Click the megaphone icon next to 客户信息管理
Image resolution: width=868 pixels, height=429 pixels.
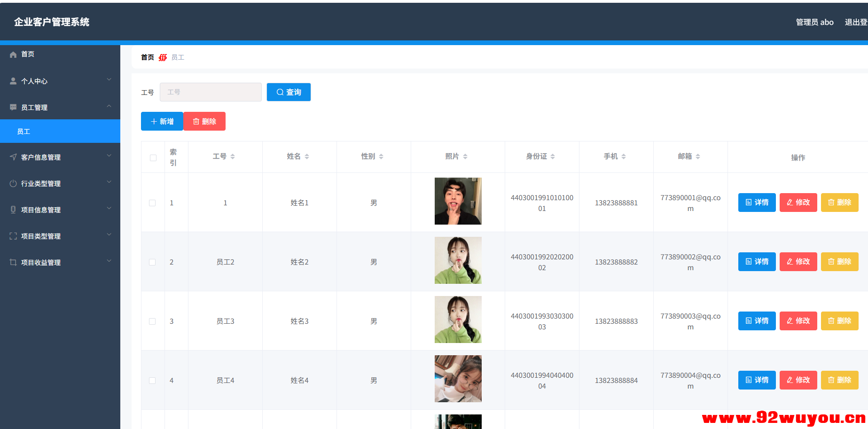[13, 157]
